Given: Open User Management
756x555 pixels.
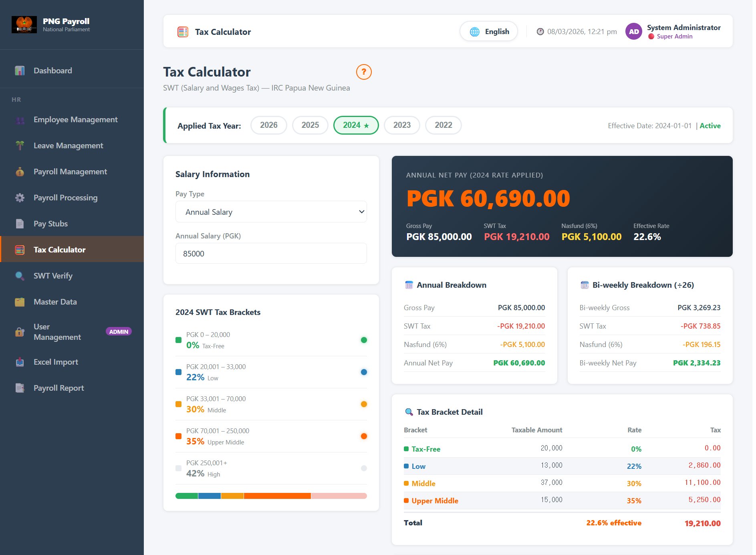Looking at the screenshot, I should pyautogui.click(x=72, y=332).
